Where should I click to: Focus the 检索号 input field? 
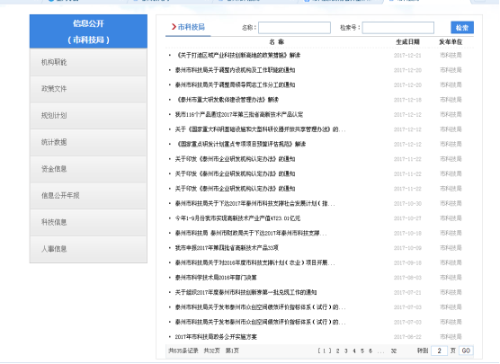pos(398,28)
